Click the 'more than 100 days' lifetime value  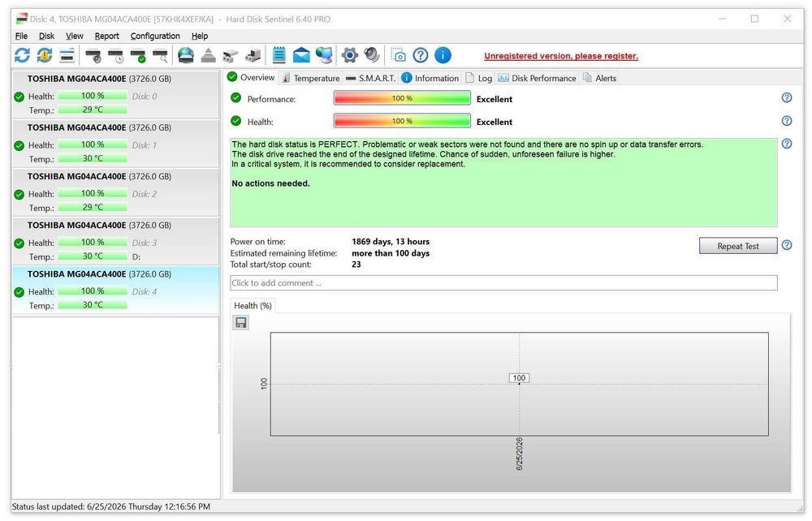(391, 253)
